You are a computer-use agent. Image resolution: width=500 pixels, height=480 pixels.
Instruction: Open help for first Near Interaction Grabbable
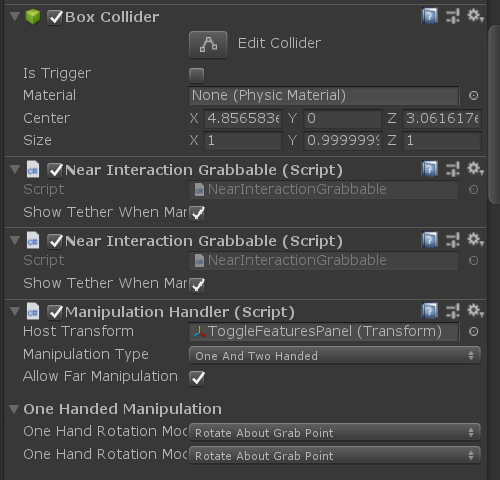pos(430,169)
